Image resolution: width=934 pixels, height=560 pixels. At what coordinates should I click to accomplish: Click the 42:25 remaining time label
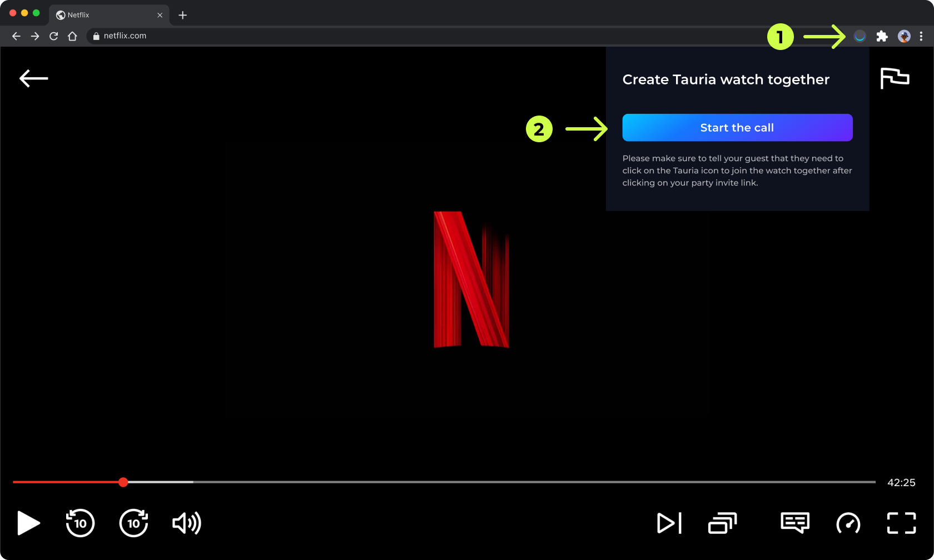point(901,483)
